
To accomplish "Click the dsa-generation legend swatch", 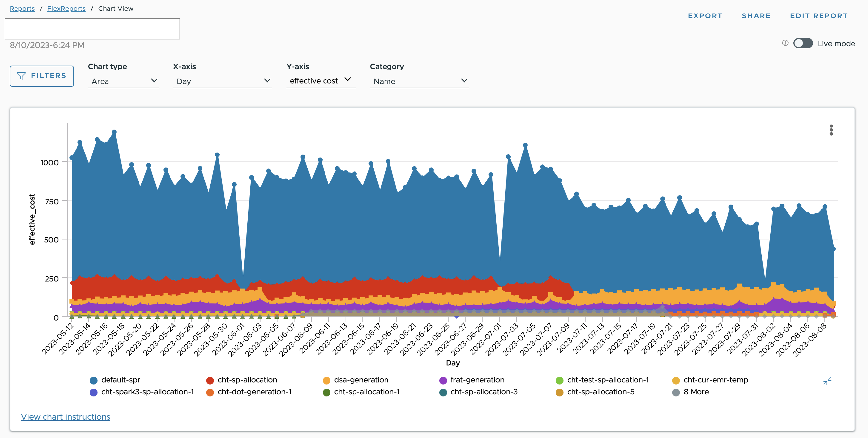I will coord(326,380).
